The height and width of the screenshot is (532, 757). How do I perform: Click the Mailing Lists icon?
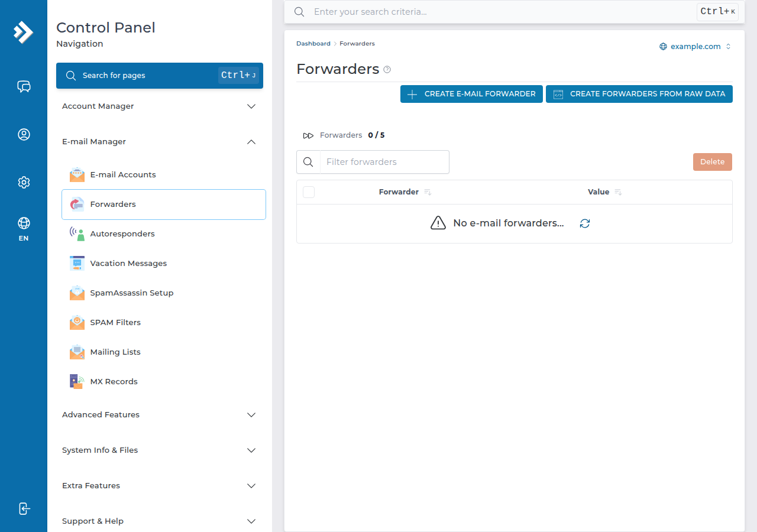pos(77,352)
